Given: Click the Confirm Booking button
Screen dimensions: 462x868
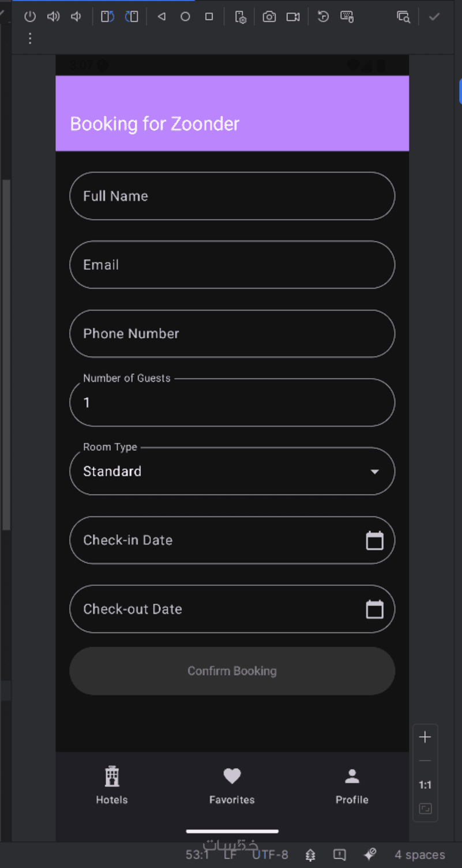Looking at the screenshot, I should (x=232, y=671).
